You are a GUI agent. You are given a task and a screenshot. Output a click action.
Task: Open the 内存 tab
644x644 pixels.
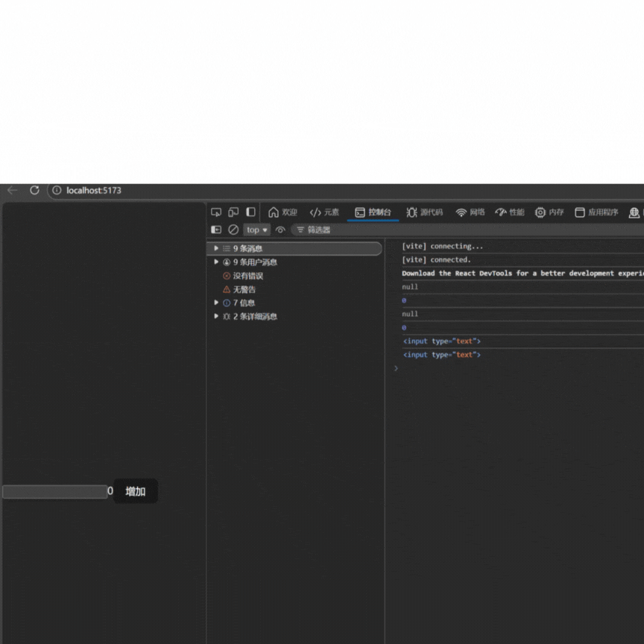pos(549,212)
